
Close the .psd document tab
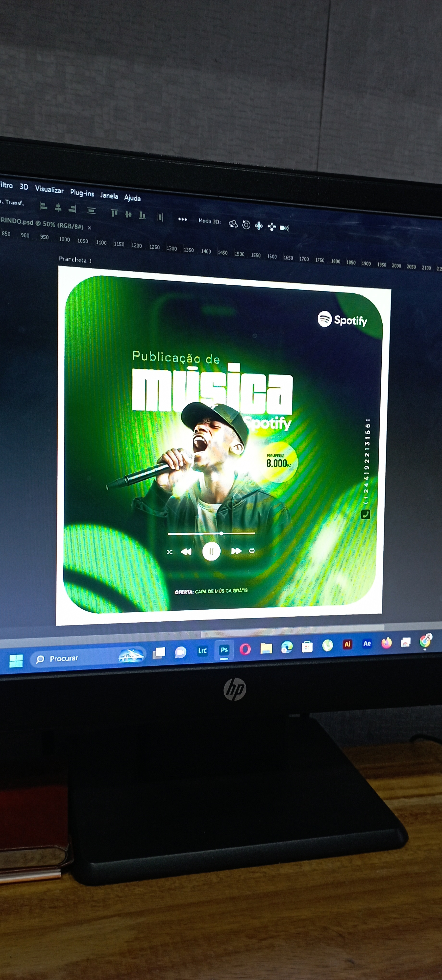pos(90,228)
